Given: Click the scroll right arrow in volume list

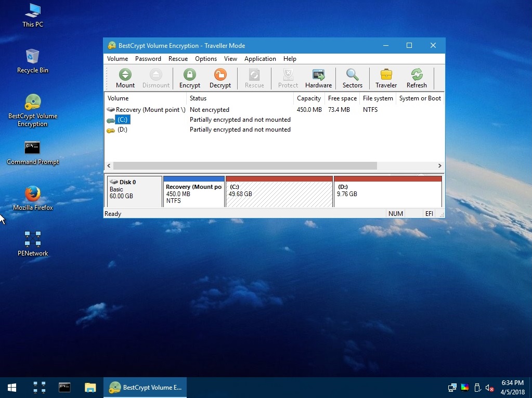Looking at the screenshot, I should (440, 165).
